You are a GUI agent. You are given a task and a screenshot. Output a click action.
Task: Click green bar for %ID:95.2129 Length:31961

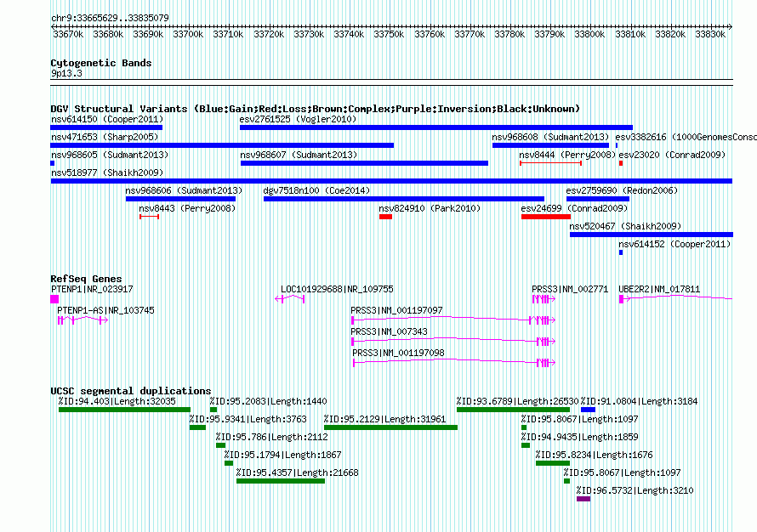[x=390, y=427]
